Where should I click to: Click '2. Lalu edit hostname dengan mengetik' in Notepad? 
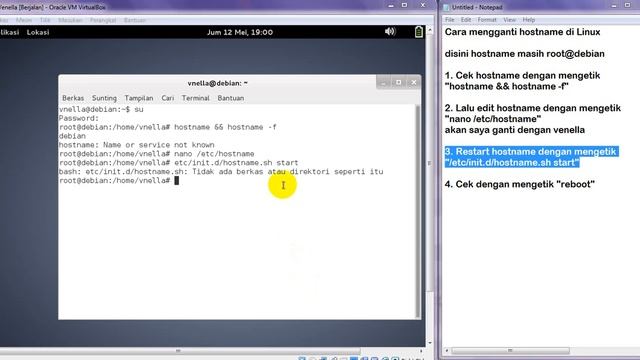pos(533,108)
